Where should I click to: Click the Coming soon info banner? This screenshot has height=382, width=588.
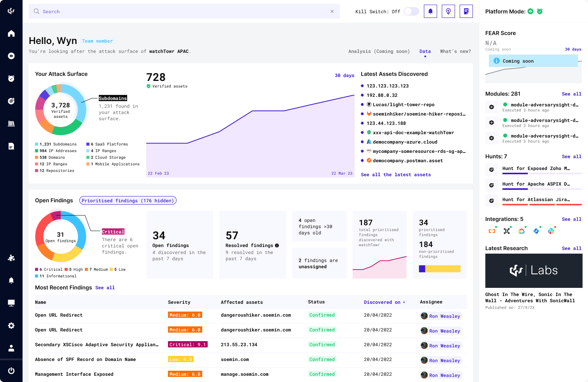click(x=533, y=61)
